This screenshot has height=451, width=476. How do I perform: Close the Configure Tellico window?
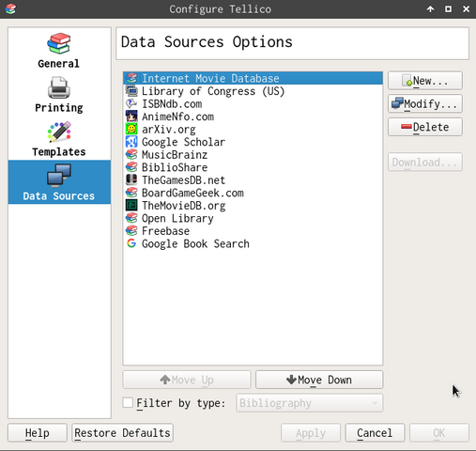point(466,8)
